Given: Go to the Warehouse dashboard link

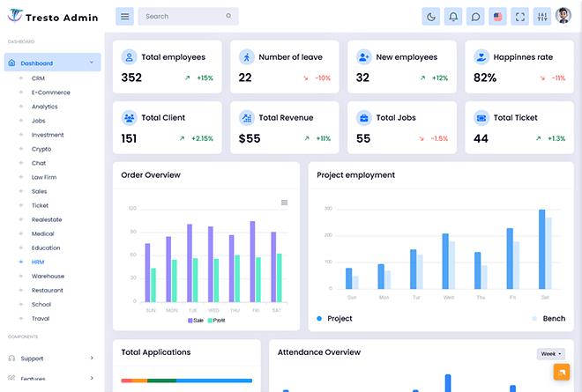Looking at the screenshot, I should point(48,276).
